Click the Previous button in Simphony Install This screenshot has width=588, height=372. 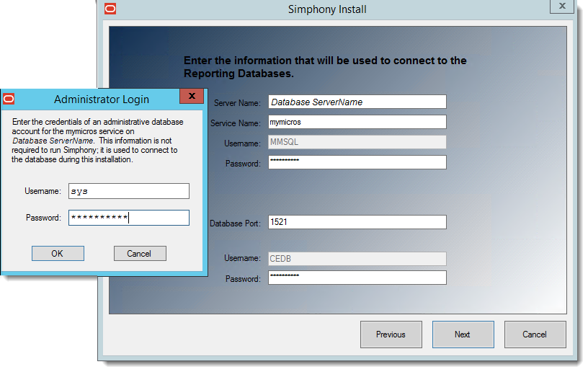point(391,335)
